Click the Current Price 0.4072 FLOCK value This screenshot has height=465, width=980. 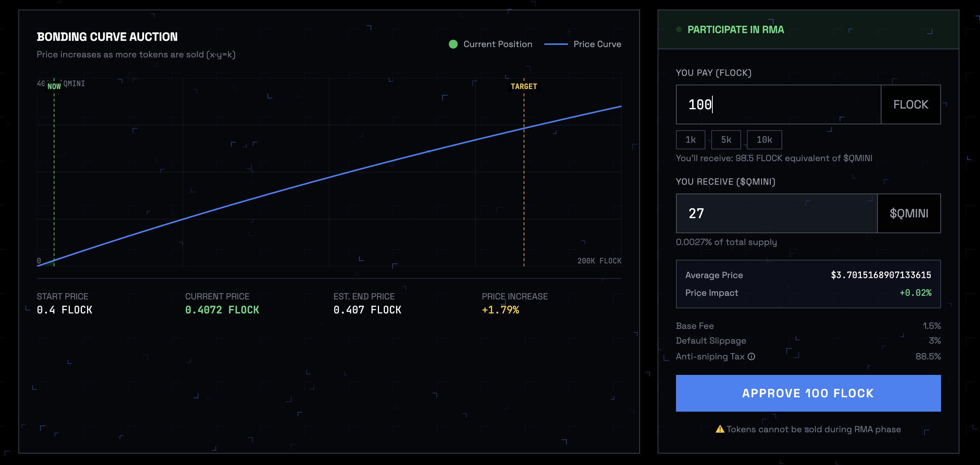(x=222, y=310)
